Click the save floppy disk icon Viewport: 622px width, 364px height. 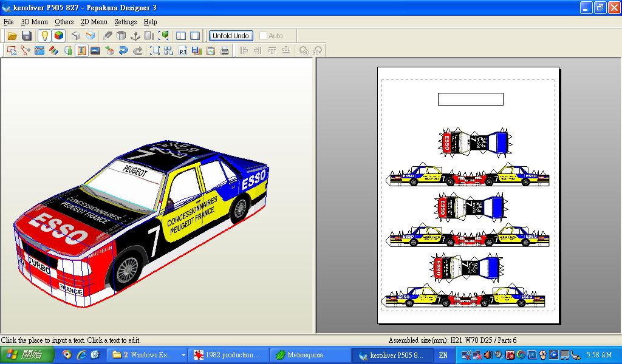pos(26,36)
